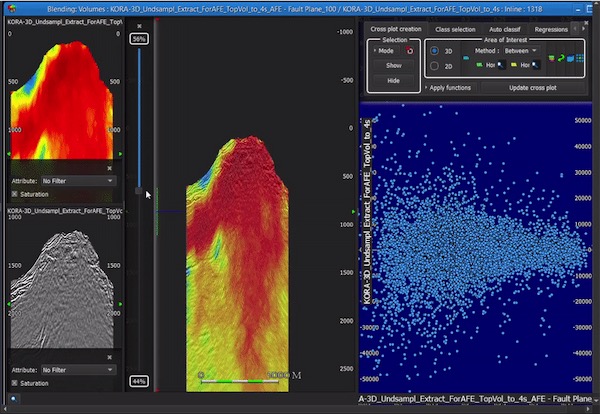
Task: Switch to Class selection tab
Action: pyautogui.click(x=455, y=29)
